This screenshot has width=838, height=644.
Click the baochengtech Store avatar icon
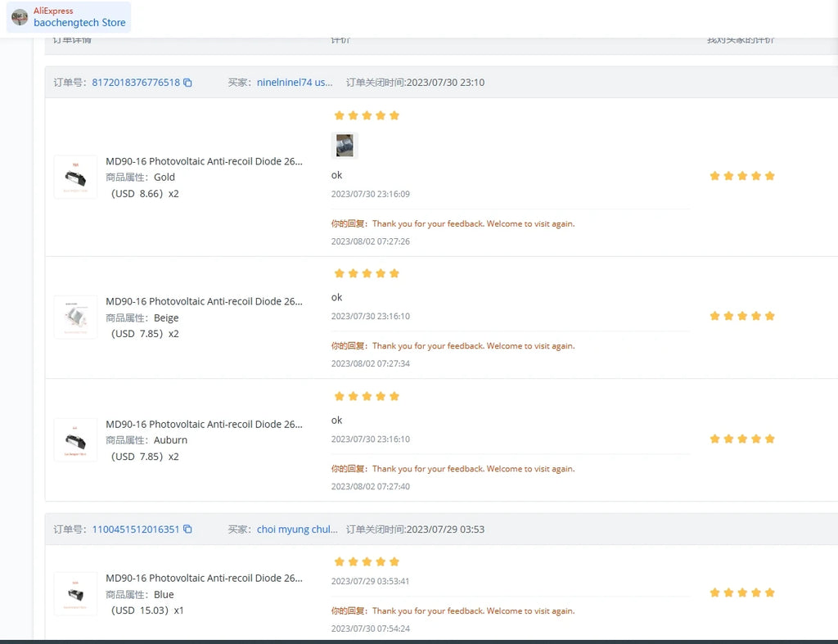click(x=20, y=17)
